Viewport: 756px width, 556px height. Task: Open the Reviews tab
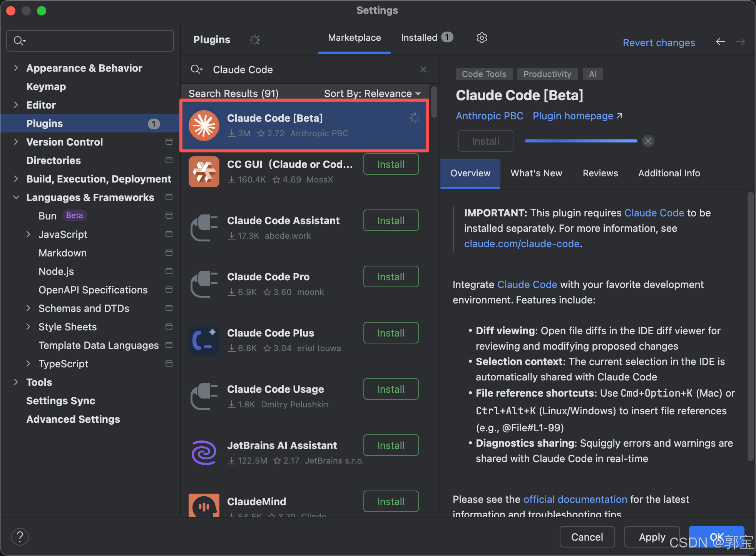pyautogui.click(x=600, y=173)
